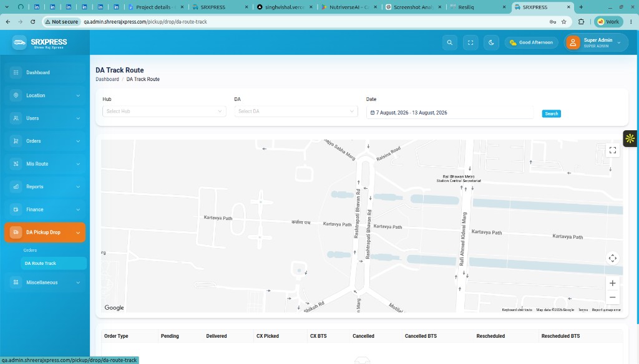
Task: Open the Select Hub dropdown
Action: click(x=164, y=111)
